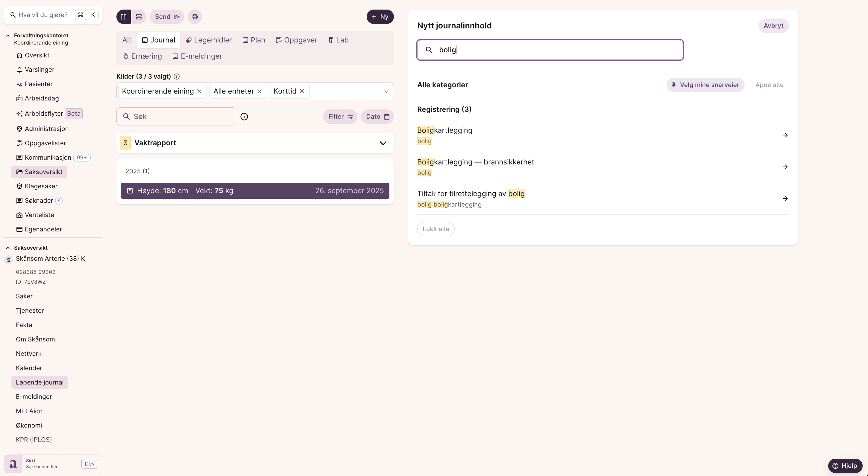The width and height of the screenshot is (868, 476).
Task: Click Velg mine snarveier pin button
Action: click(705, 85)
